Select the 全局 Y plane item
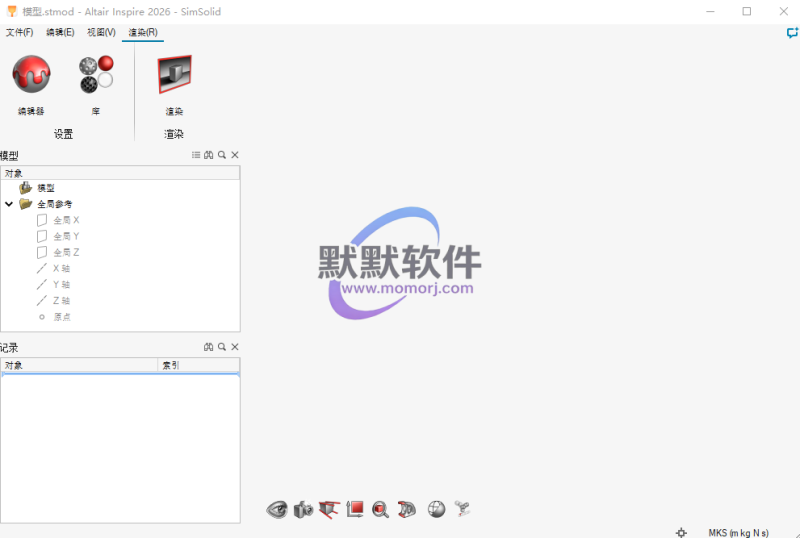The image size is (800, 538). click(x=66, y=236)
